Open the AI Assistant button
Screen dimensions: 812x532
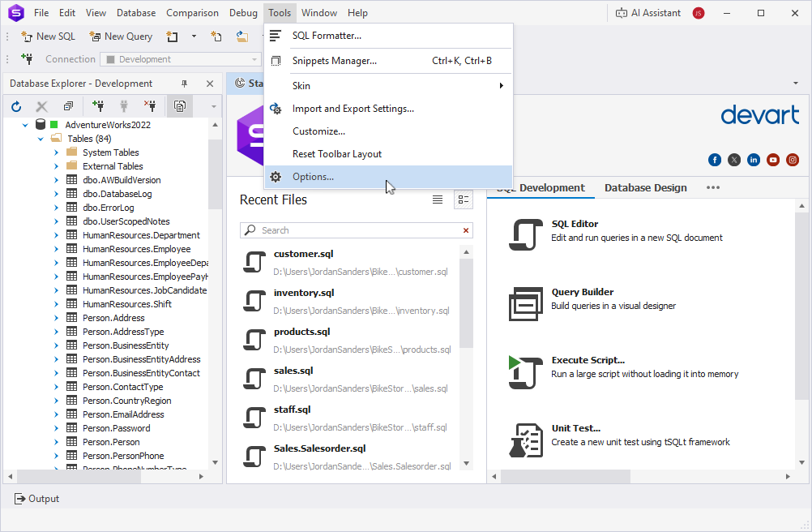648,13
